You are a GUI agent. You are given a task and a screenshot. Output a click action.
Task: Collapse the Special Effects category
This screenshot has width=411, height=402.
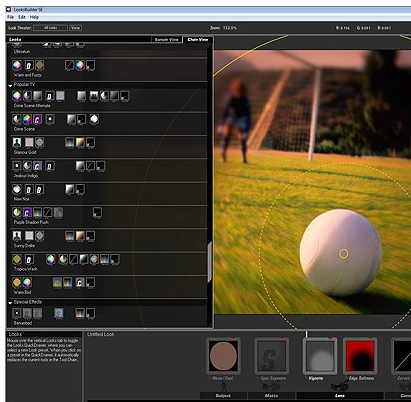click(x=10, y=303)
